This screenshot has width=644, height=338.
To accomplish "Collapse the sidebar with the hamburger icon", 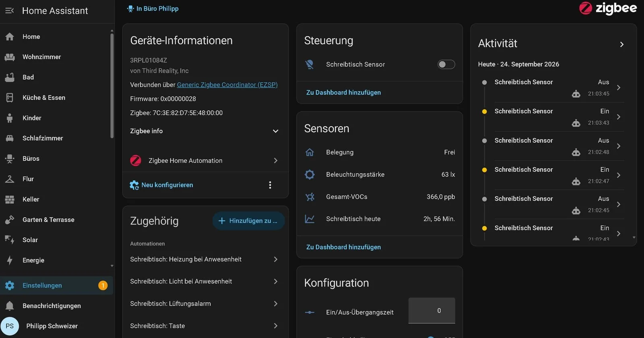I will point(10,11).
